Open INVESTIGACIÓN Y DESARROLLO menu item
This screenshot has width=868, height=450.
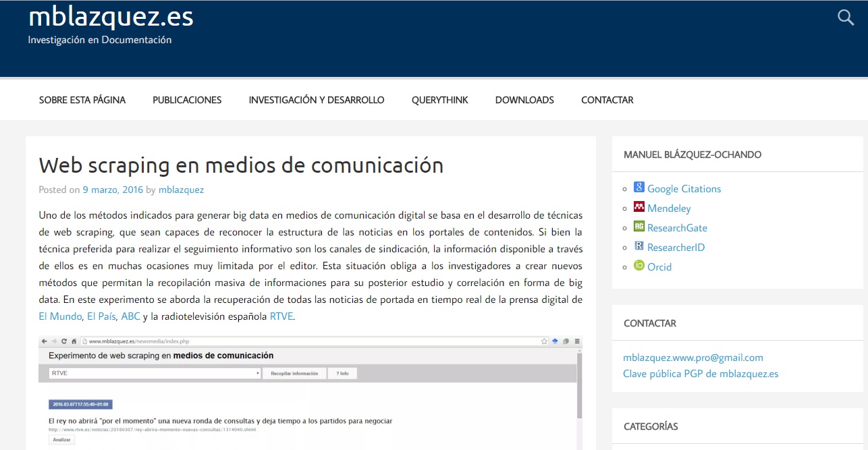click(317, 100)
